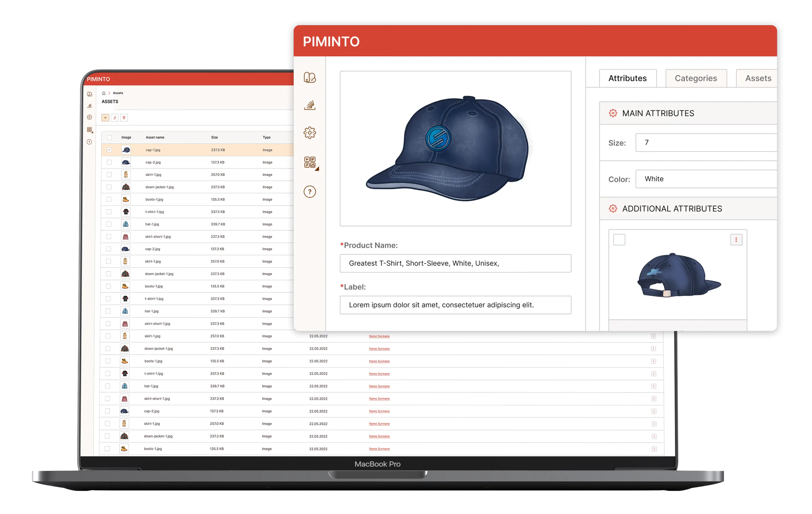This screenshot has height=514, width=812.
Task: Click the link icon in assets toolbar
Action: [115, 118]
